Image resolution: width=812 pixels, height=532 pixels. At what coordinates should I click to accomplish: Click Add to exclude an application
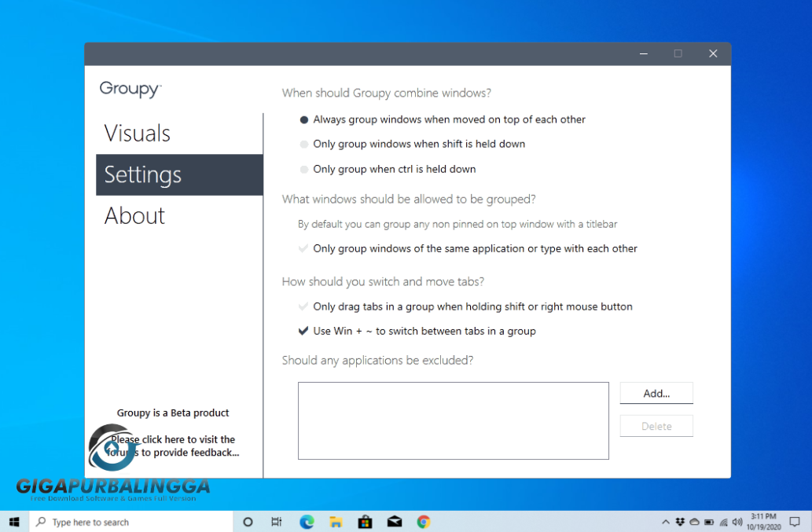pos(656,393)
